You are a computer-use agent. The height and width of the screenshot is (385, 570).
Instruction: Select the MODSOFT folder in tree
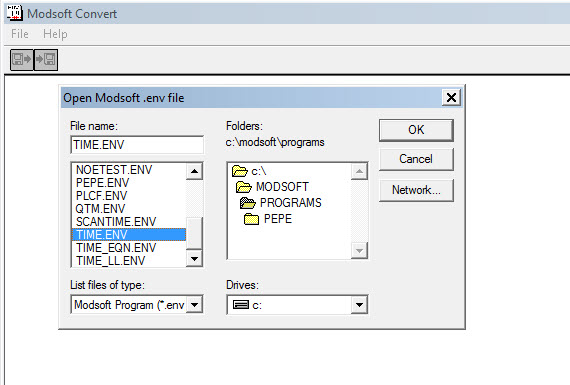point(272,187)
